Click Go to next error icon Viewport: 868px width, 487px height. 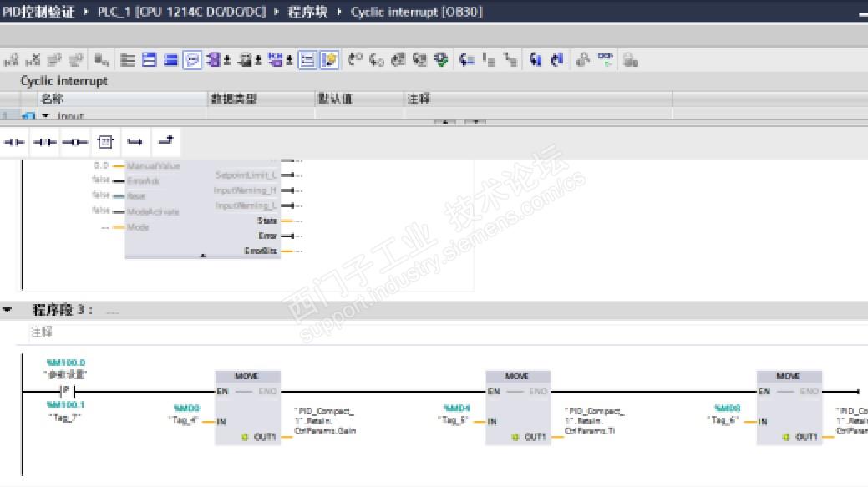point(377,60)
